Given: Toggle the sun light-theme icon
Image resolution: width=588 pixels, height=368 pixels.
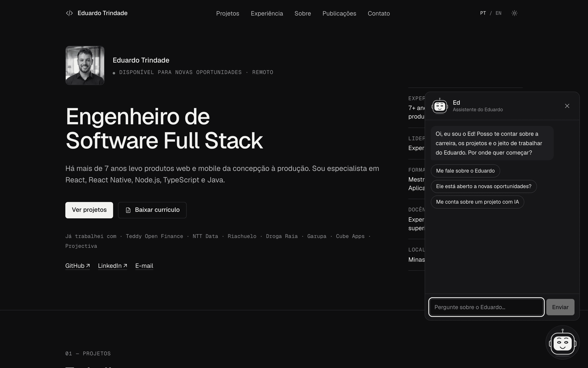Looking at the screenshot, I should (x=514, y=13).
